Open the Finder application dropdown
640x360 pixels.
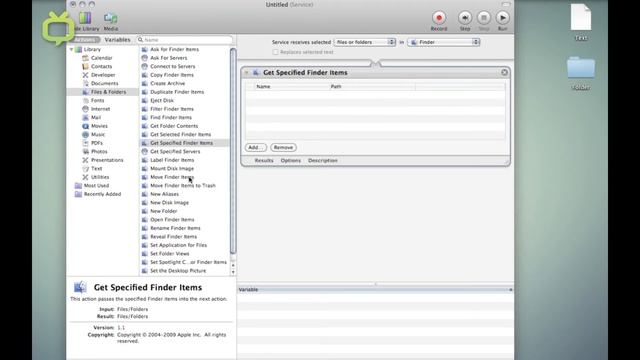pos(444,42)
